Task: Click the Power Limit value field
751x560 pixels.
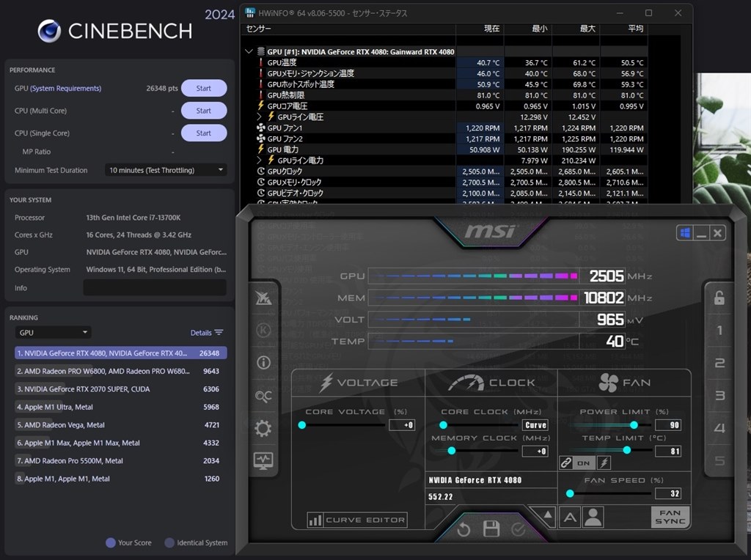Action: coord(668,425)
